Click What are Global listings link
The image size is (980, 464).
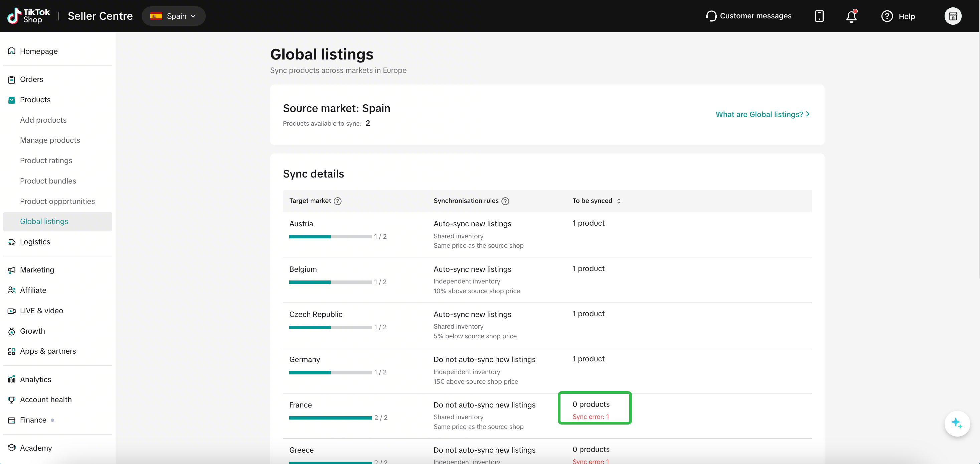[x=763, y=114]
